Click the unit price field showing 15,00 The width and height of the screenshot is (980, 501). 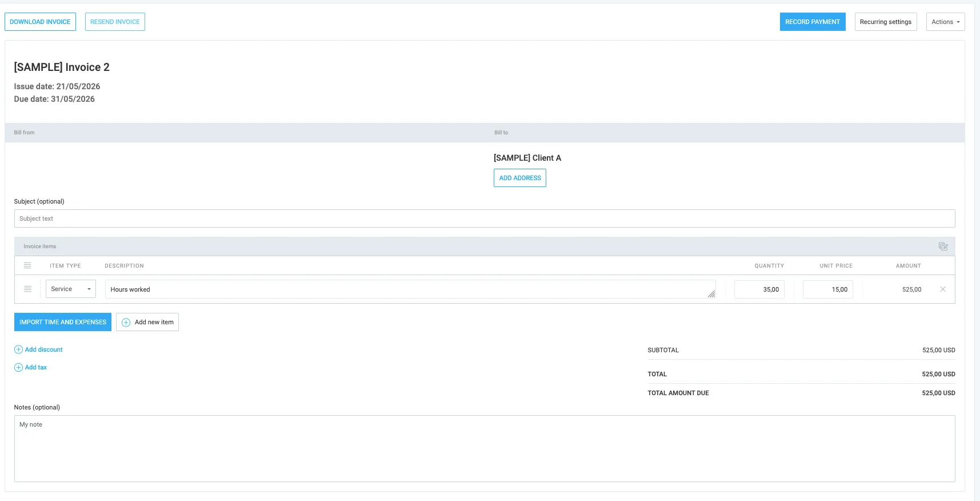pos(828,289)
